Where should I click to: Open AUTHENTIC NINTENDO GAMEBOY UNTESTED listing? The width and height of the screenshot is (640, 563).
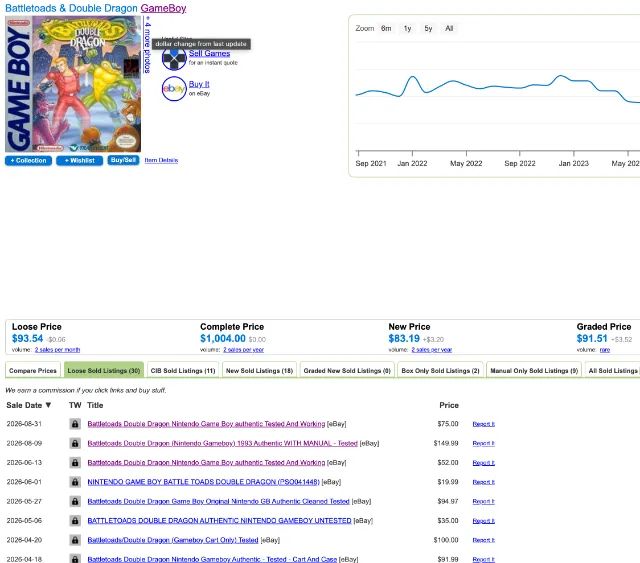coord(219,521)
